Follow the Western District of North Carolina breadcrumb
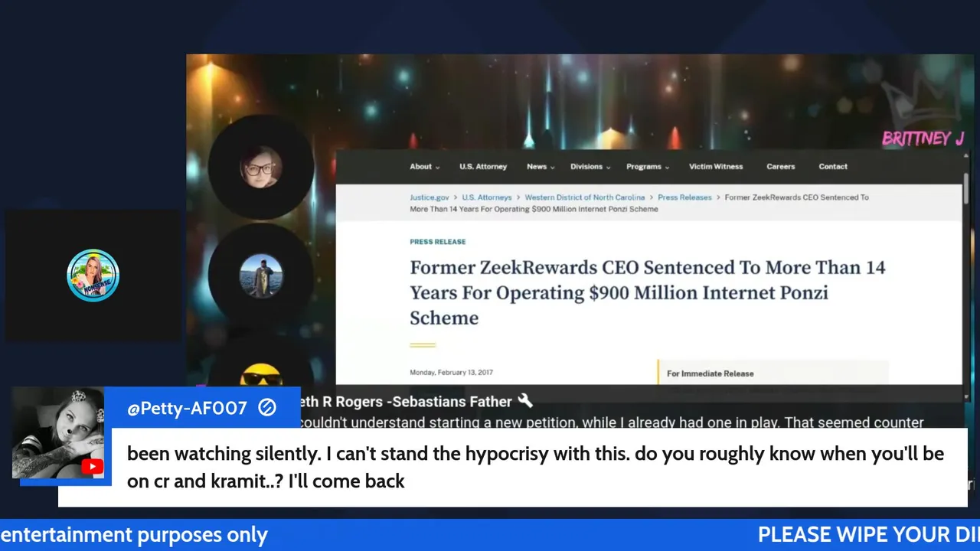 pos(585,197)
